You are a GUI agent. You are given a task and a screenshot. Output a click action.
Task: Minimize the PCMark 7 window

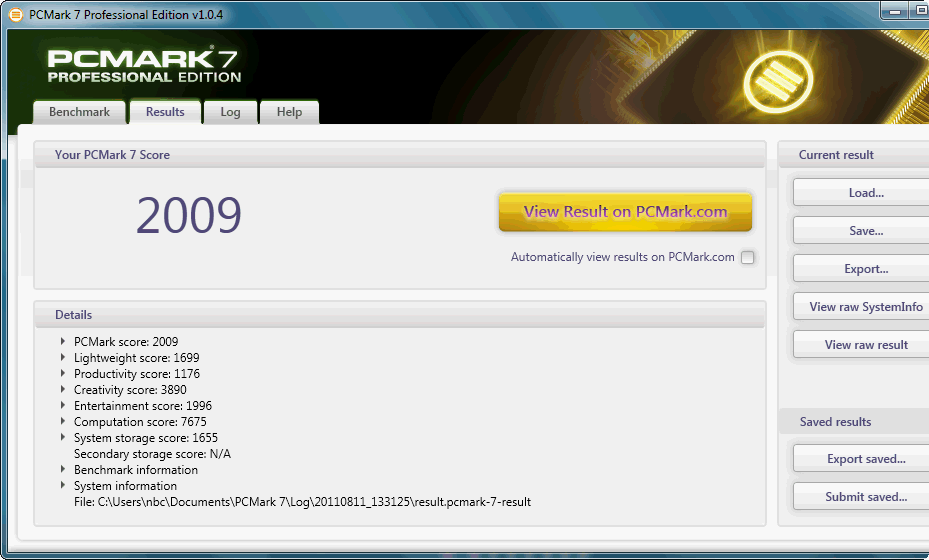click(895, 11)
